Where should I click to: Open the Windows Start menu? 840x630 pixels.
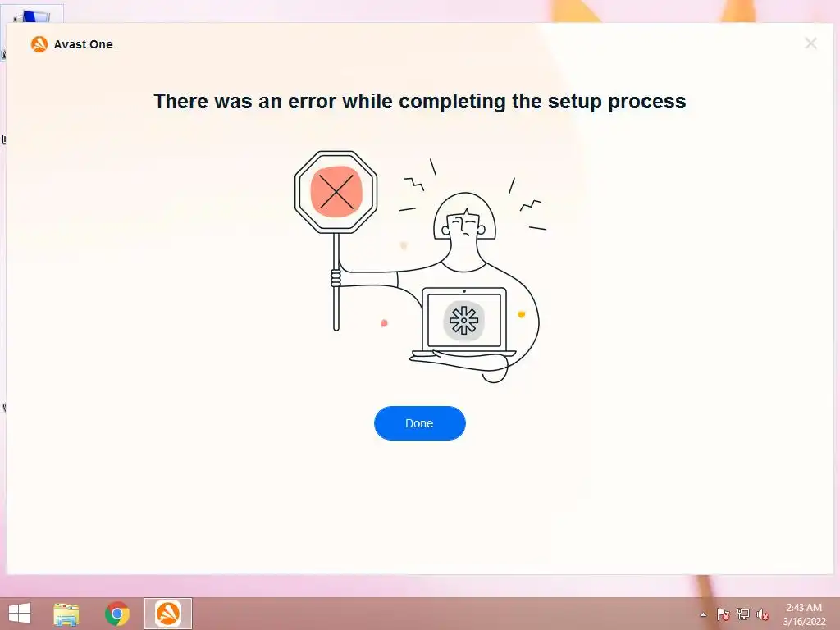20,614
